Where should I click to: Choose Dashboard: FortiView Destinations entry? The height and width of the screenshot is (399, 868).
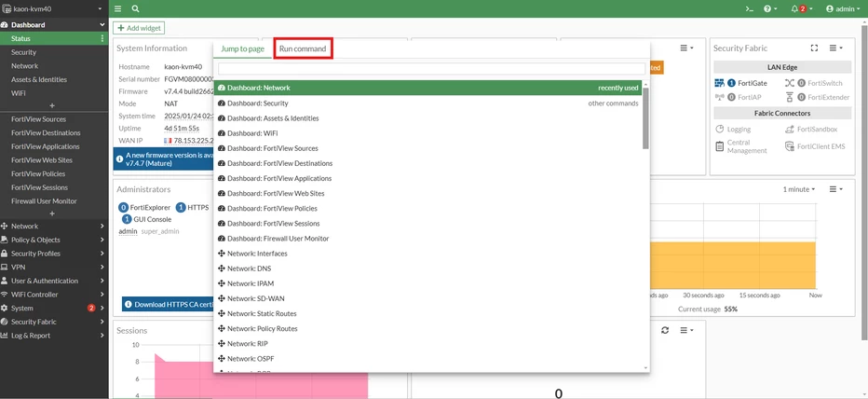(x=427, y=163)
